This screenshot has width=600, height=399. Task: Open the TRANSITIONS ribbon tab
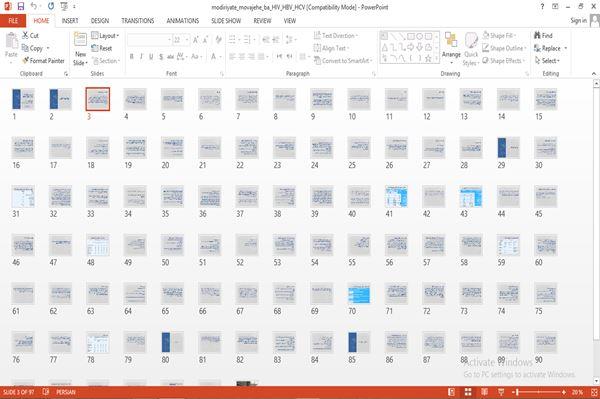click(138, 21)
